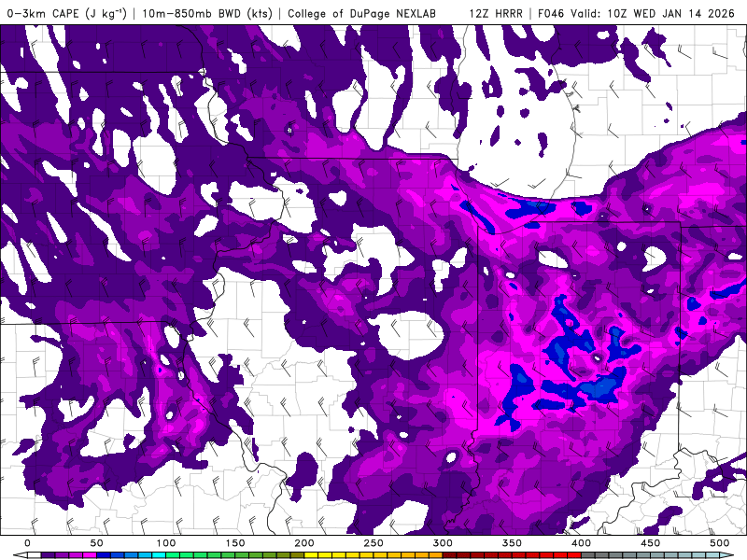Click the '500' colorbar tick label
Screen dimensions: 747x560
[x=719, y=543]
